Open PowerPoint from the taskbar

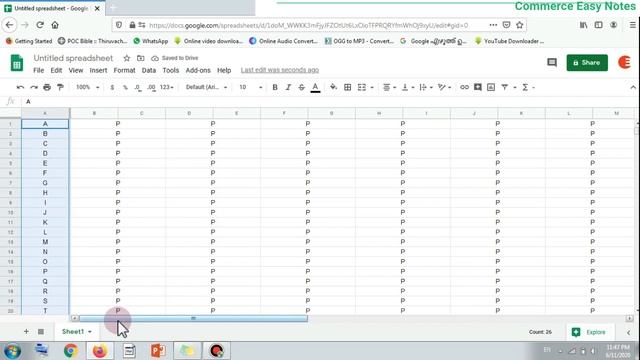pos(158,351)
